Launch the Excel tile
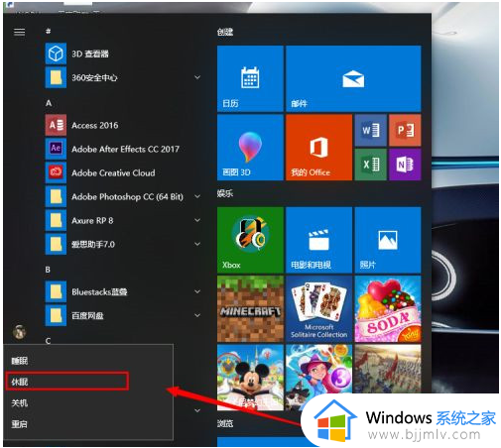The height and width of the screenshot is (448, 501). click(x=370, y=165)
